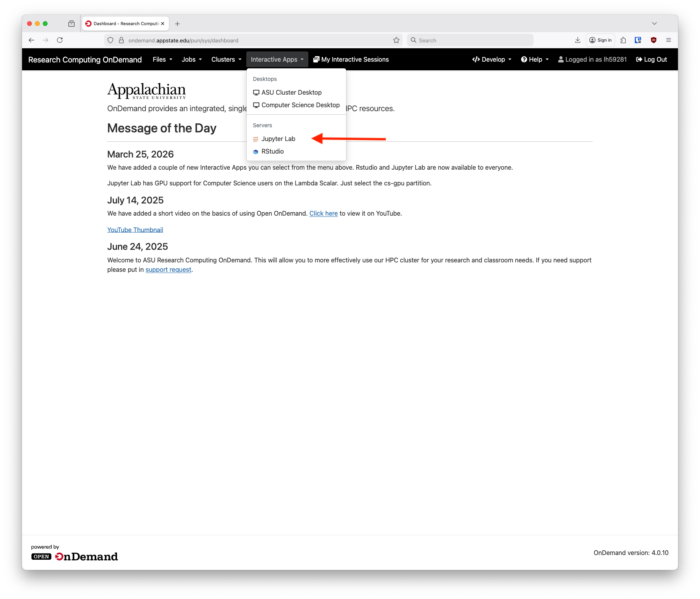Launch ASU Cluster Desktop menu item

291,92
